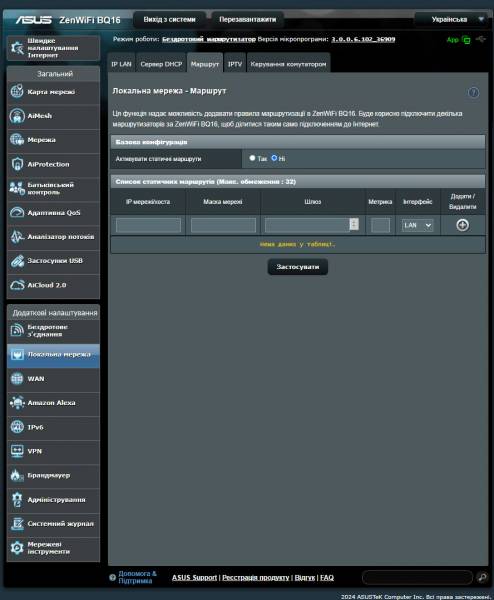The image size is (494, 600).
Task: Open the Amazon Alexa icon
Action: click(x=17, y=403)
